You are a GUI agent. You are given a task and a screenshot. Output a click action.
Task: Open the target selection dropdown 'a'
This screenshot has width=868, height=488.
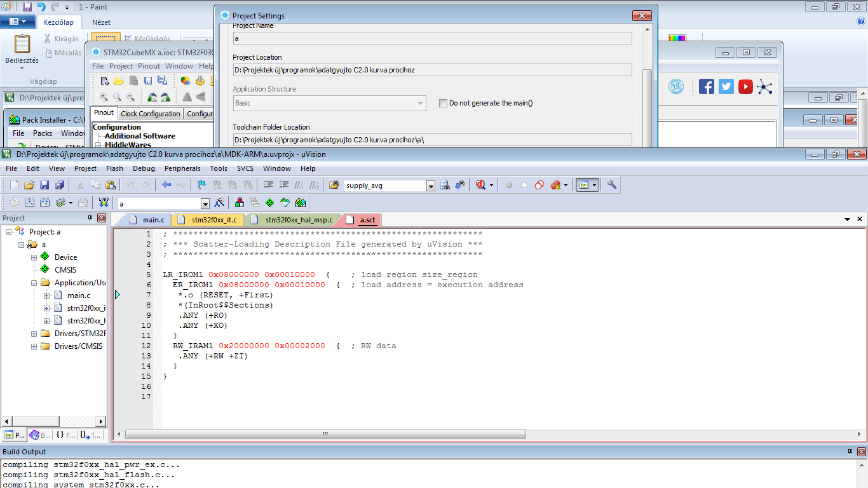point(205,203)
